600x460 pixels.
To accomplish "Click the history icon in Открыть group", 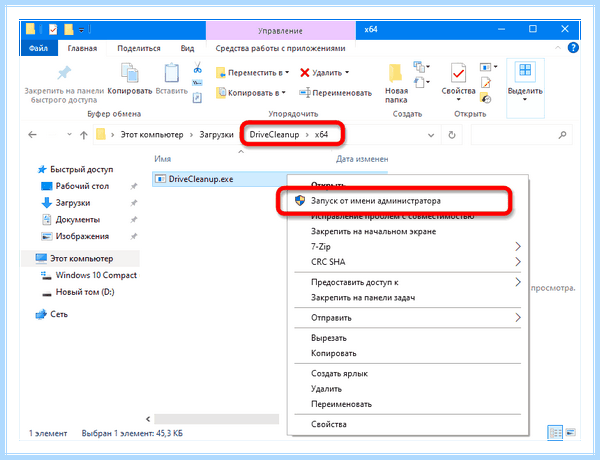I will [x=486, y=98].
